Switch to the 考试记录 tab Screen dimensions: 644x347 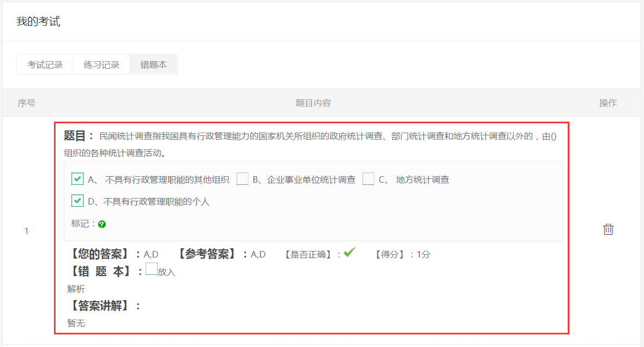45,64
